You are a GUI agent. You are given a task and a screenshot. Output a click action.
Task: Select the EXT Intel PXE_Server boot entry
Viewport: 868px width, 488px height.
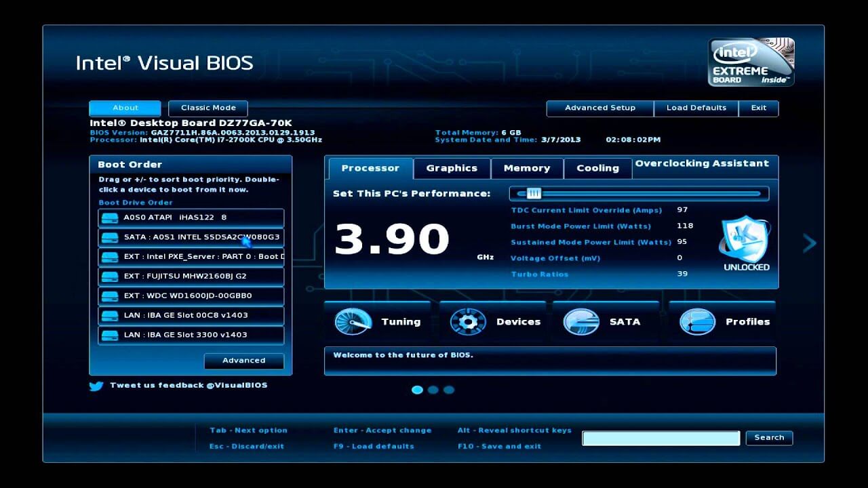click(x=191, y=257)
